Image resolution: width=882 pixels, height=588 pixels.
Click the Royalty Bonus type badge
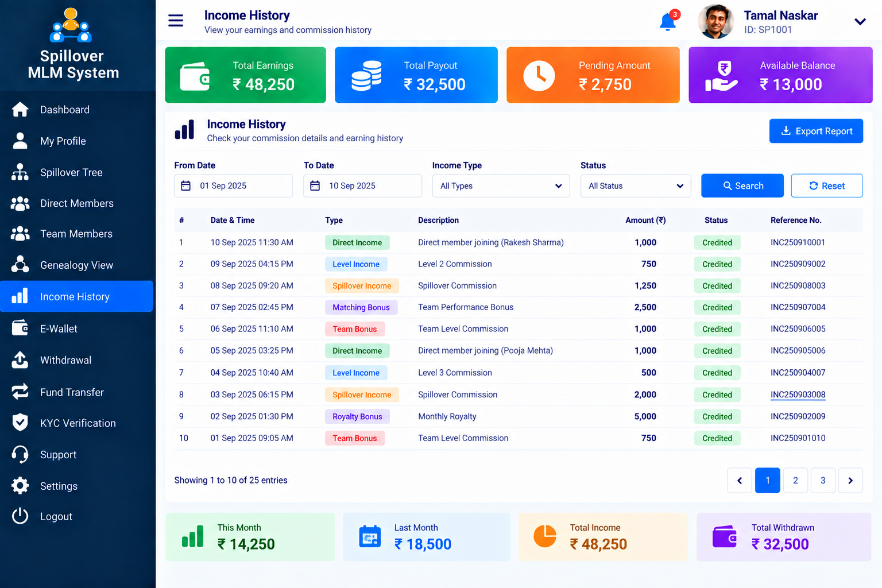coord(357,416)
